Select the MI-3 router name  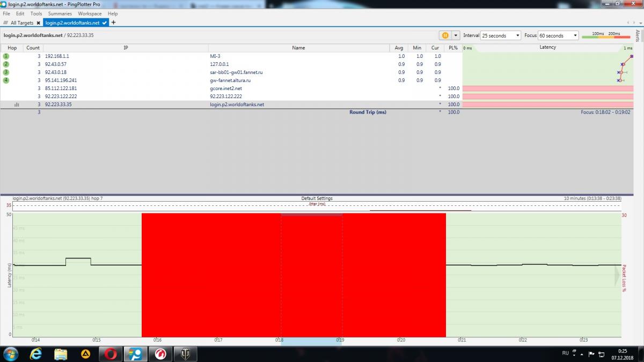[x=215, y=56]
